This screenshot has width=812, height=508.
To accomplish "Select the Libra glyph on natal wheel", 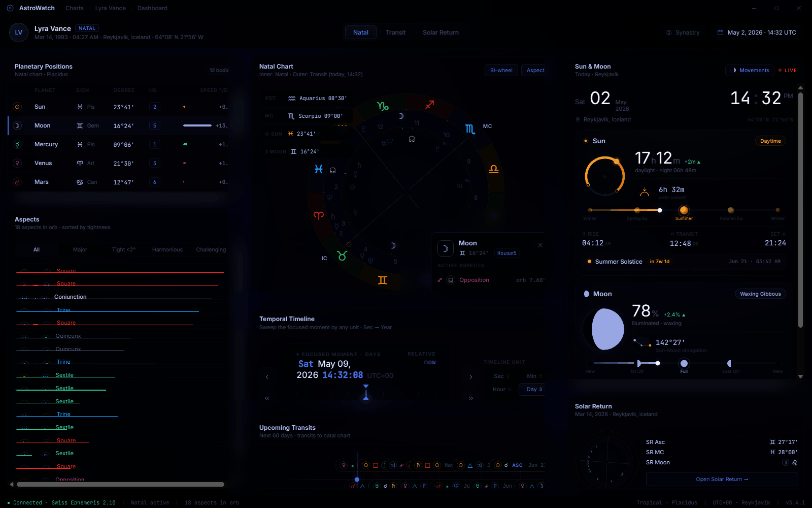I will pyautogui.click(x=493, y=169).
